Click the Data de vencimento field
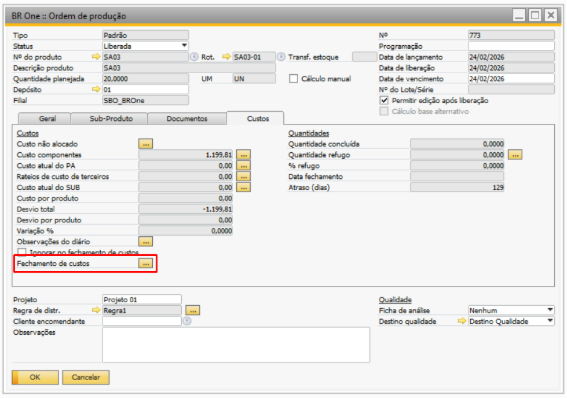The image size is (567, 399). tap(511, 78)
